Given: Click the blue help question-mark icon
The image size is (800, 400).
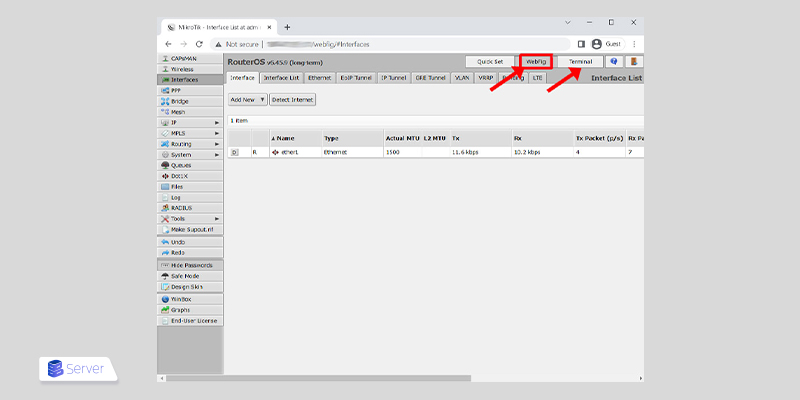Looking at the screenshot, I should (614, 61).
